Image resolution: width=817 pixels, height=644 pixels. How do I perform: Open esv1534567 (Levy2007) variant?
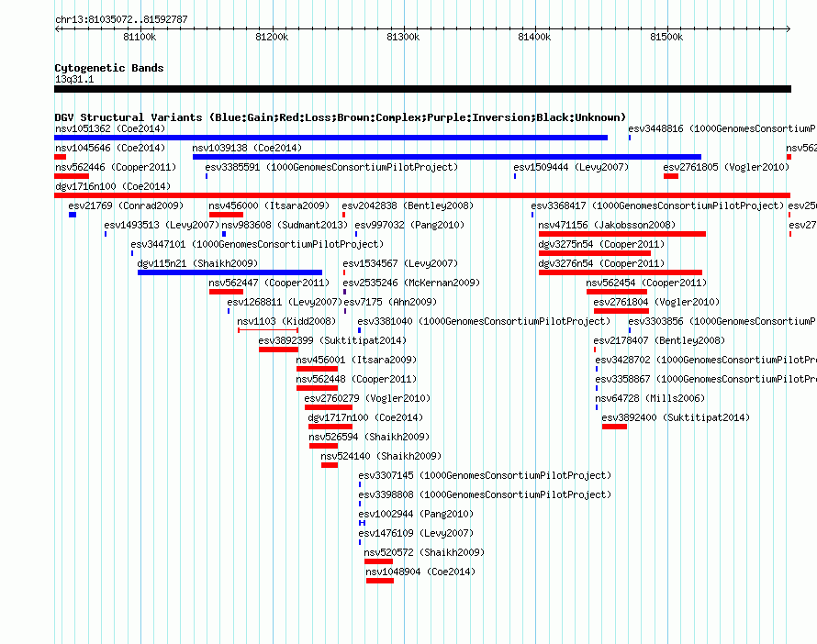pos(400,263)
